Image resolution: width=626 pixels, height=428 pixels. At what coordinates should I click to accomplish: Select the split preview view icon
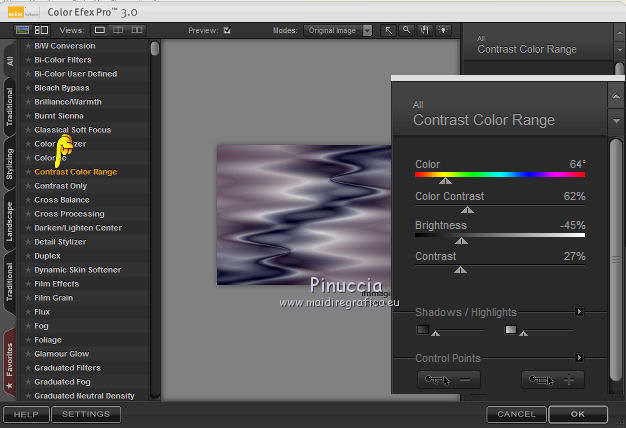pyautogui.click(x=118, y=30)
